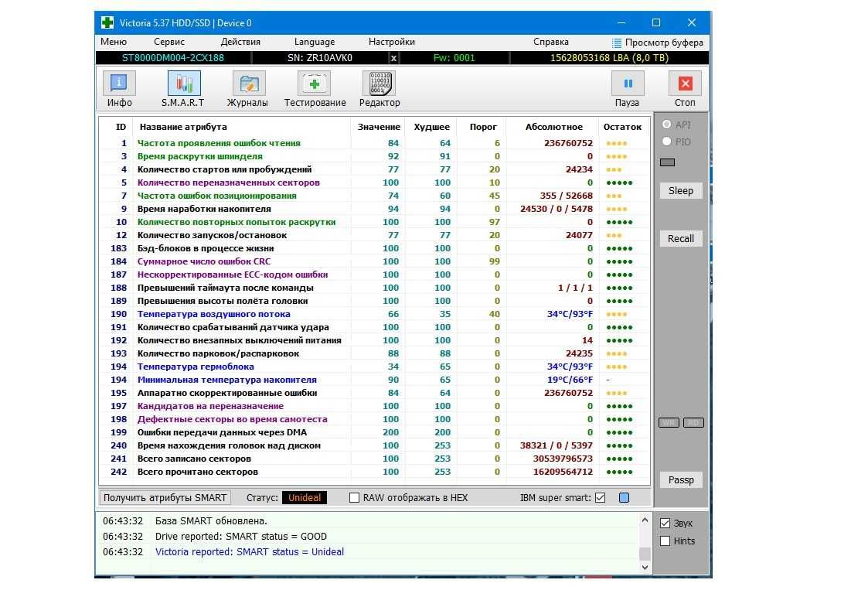Select row 'Ошибки передачи данных через DMA'
The image size is (868, 614).
pyautogui.click(x=374, y=432)
